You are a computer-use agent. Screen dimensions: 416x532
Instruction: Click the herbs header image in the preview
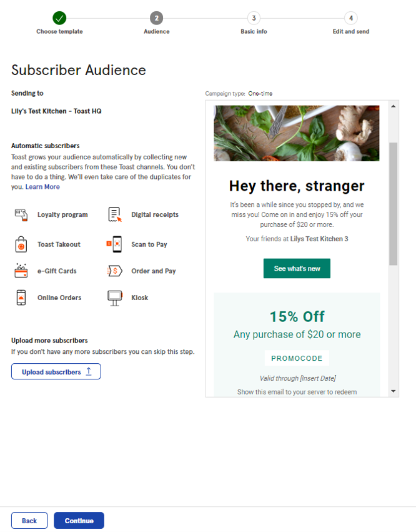297,133
